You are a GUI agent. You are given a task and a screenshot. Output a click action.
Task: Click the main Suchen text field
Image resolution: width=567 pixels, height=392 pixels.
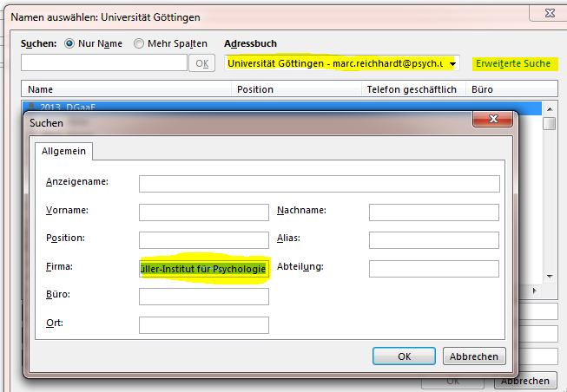pos(103,62)
